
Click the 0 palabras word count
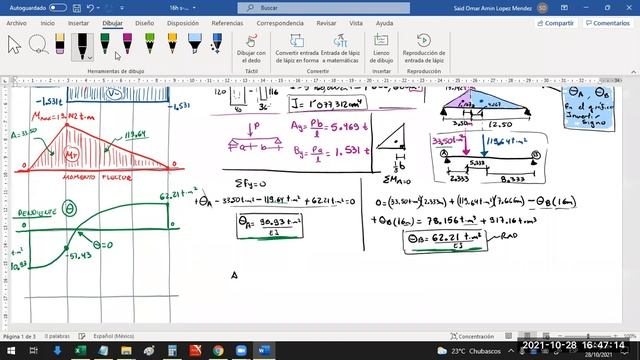(57, 336)
